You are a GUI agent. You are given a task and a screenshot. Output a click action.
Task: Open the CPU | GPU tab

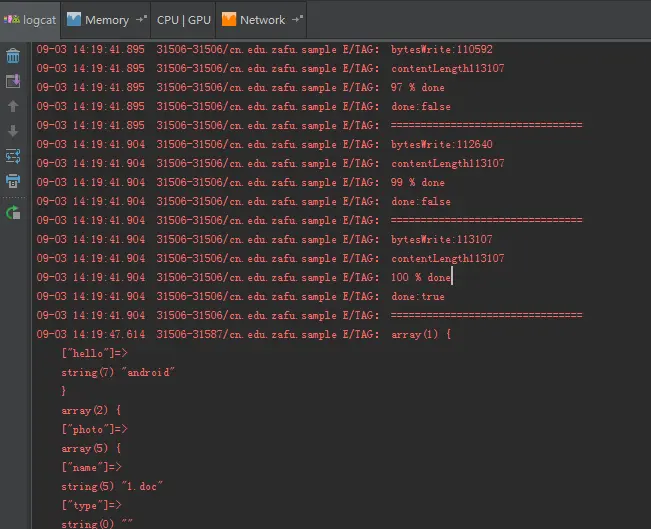[184, 20]
